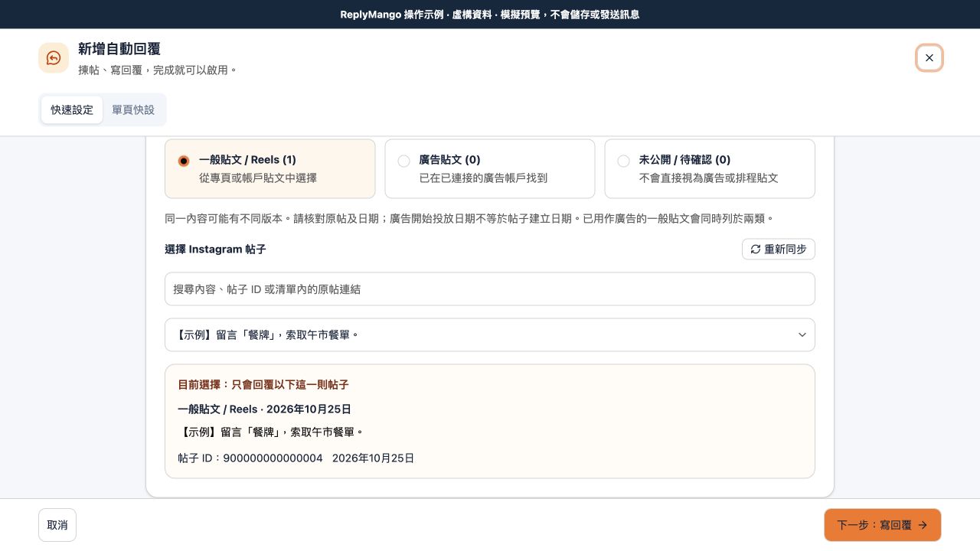
Task: Click the ReplyMango auto-reply logo icon
Action: pyautogui.click(x=54, y=58)
